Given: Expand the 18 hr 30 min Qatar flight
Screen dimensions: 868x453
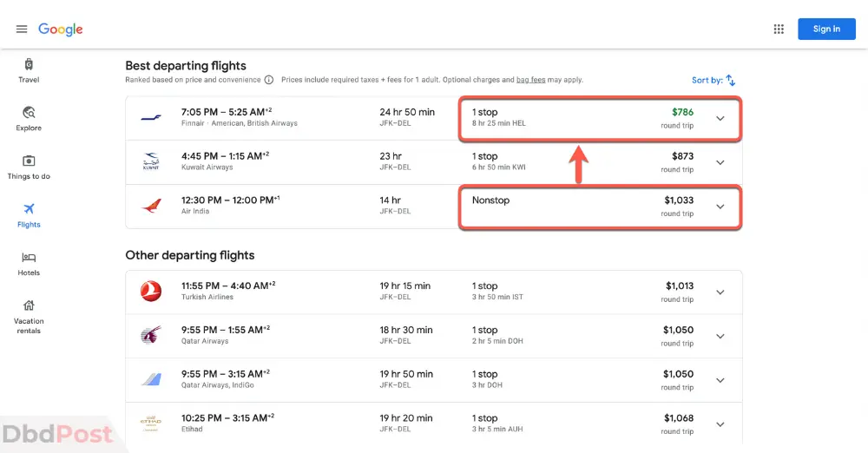Looking at the screenshot, I should (720, 336).
